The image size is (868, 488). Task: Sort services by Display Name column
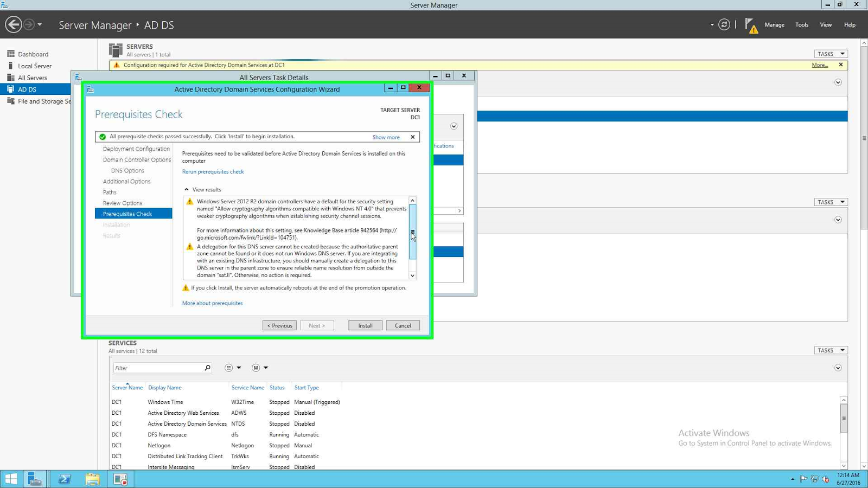tap(165, 388)
